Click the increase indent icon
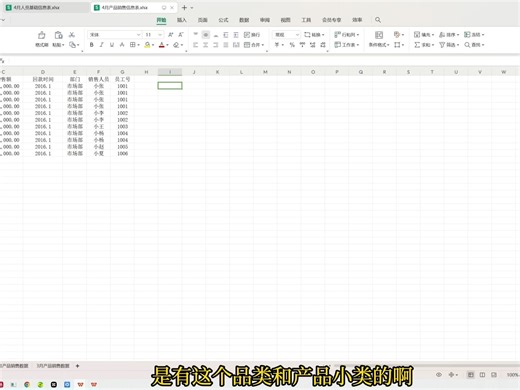This screenshot has height=390, width=520. [236, 35]
